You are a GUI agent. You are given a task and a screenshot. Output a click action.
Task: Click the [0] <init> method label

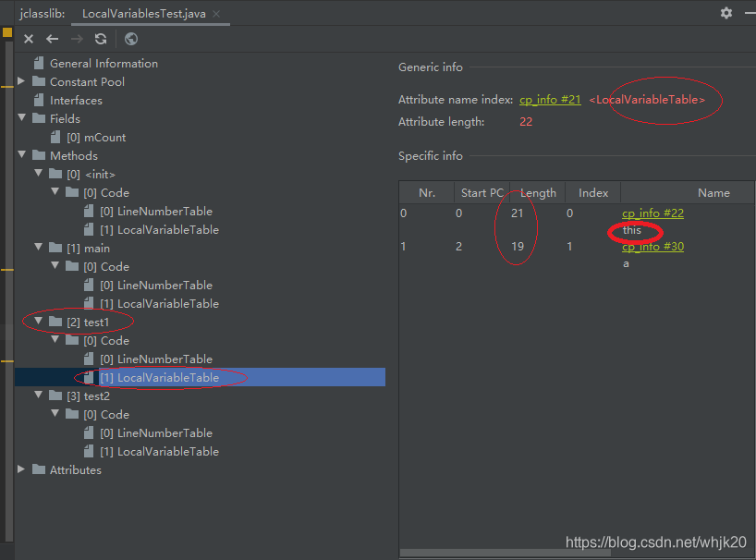click(x=91, y=175)
